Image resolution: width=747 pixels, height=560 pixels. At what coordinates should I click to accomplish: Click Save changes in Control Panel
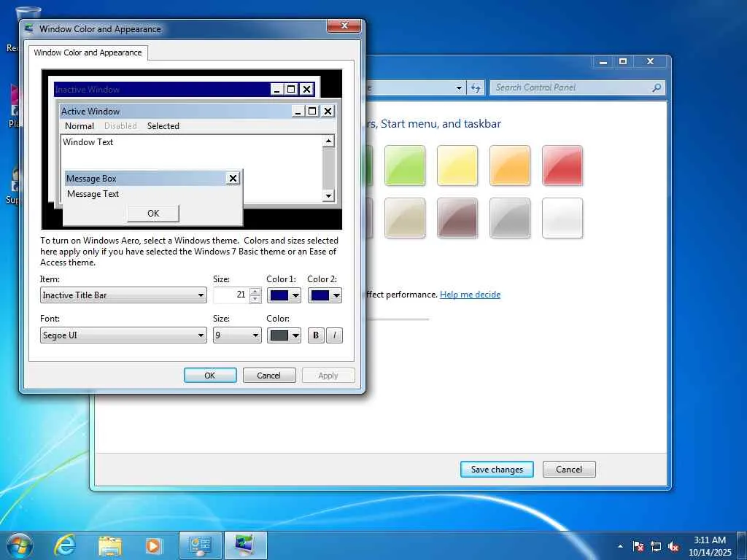pos(497,469)
